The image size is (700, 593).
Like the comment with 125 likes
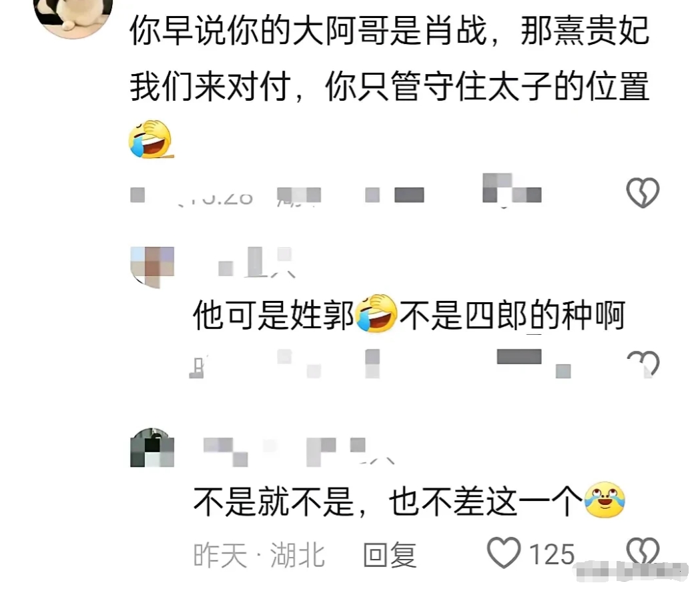point(504,552)
